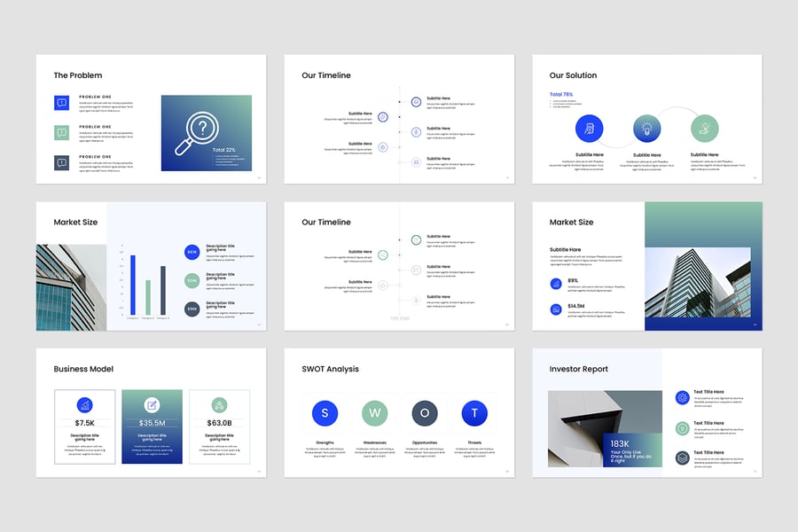Click the blue S circle in SWOT Analysis
Viewport: 798px width, 532px height.
coord(325,412)
